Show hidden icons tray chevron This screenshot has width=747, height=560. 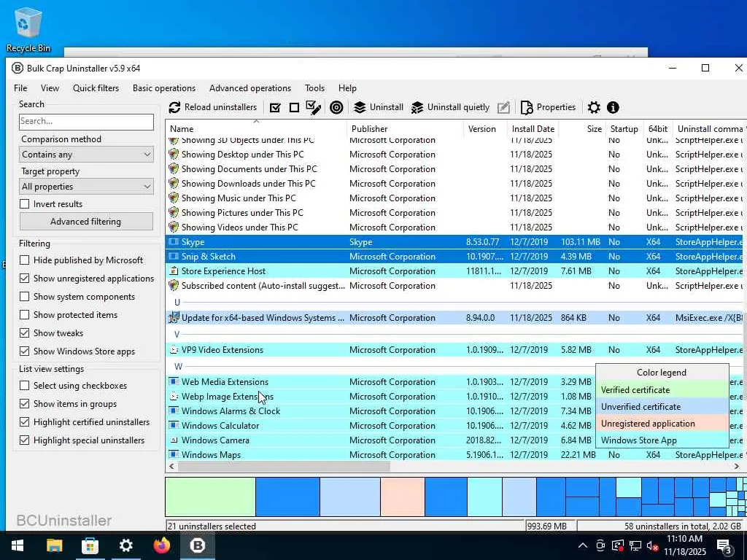tap(583, 545)
